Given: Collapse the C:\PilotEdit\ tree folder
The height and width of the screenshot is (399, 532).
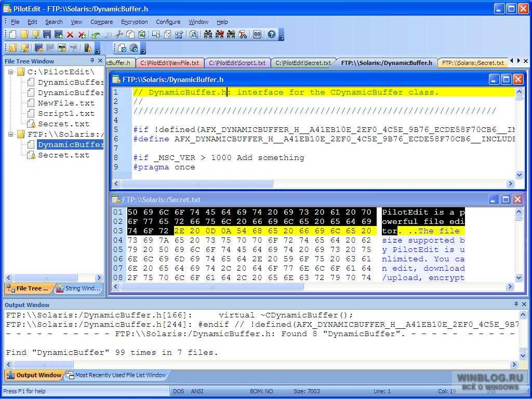Looking at the screenshot, I should pyautogui.click(x=11, y=72).
